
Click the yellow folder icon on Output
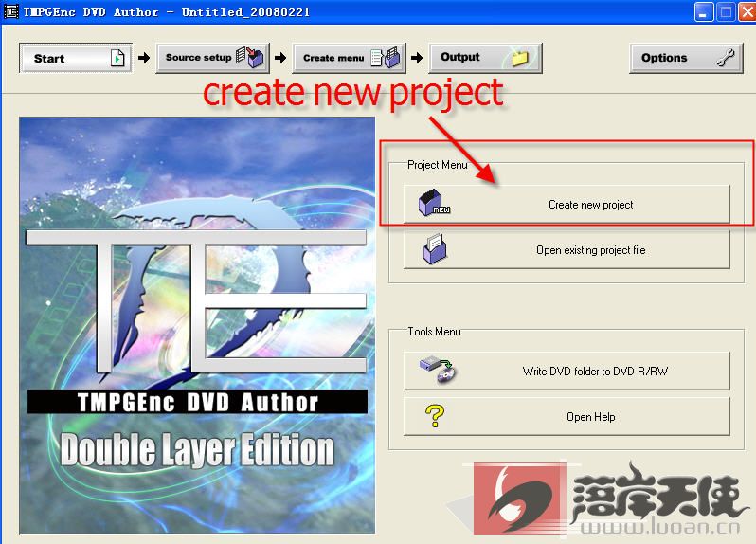point(520,59)
